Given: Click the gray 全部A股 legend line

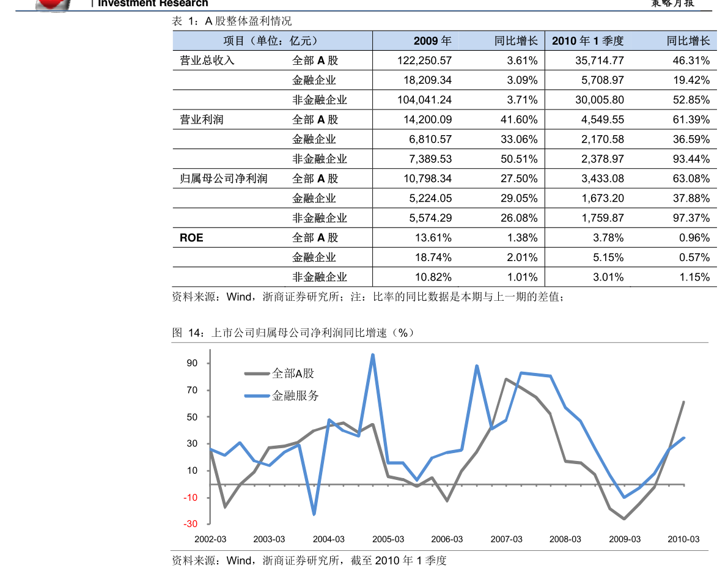Looking at the screenshot, I should pyautogui.click(x=257, y=374).
